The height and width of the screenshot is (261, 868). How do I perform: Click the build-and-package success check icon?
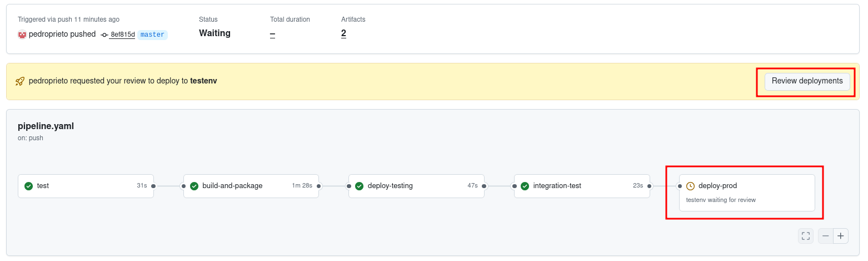pyautogui.click(x=194, y=186)
